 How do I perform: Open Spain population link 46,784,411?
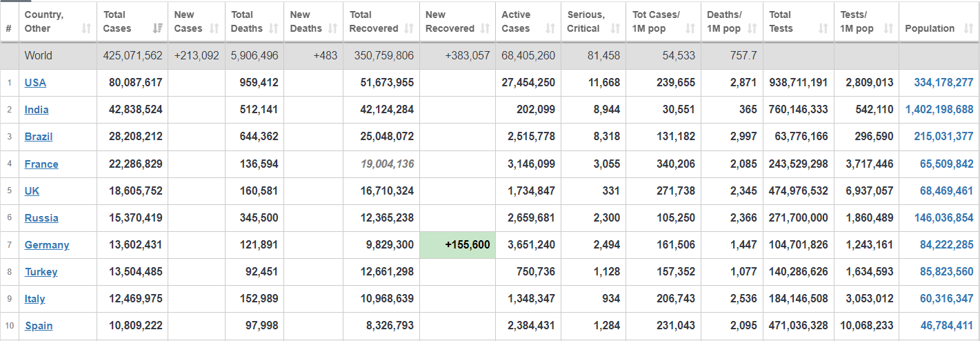click(947, 326)
